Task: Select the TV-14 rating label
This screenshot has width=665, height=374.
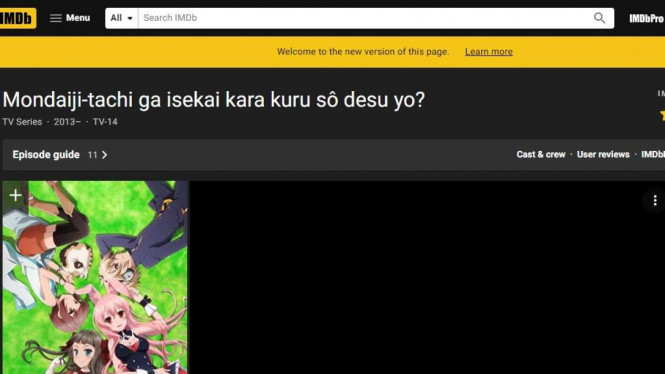Action: click(x=105, y=122)
